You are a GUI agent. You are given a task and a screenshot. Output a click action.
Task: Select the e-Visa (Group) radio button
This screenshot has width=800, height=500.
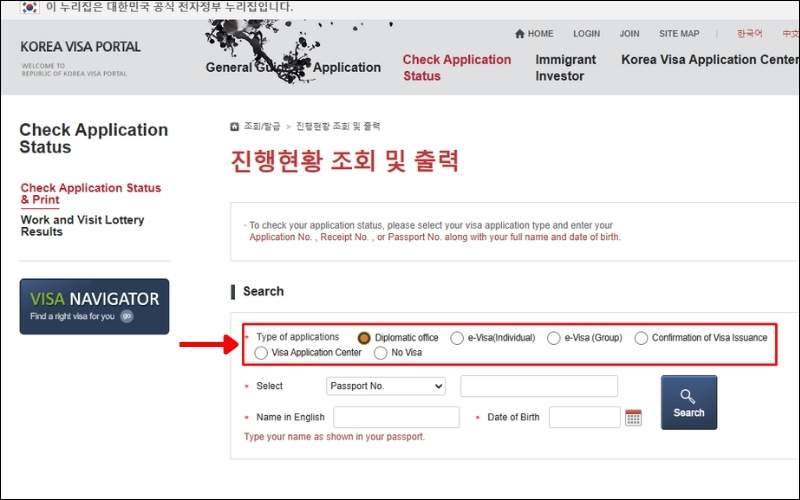click(x=554, y=338)
